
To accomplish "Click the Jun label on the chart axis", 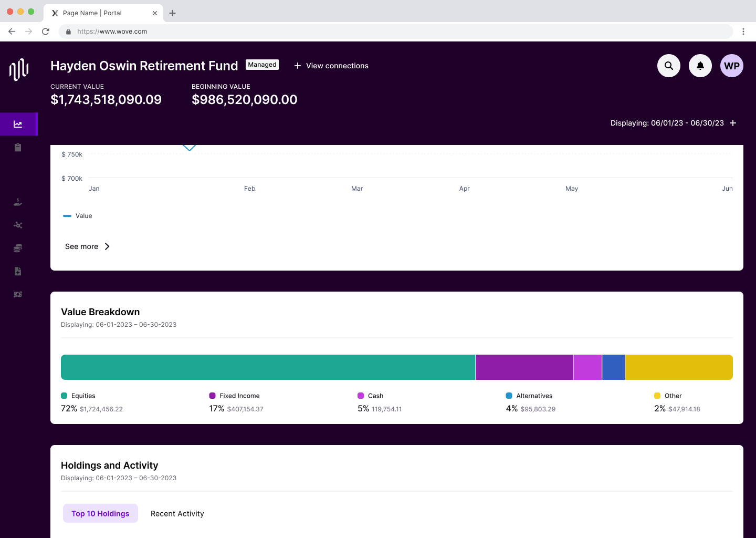I will point(727,189).
